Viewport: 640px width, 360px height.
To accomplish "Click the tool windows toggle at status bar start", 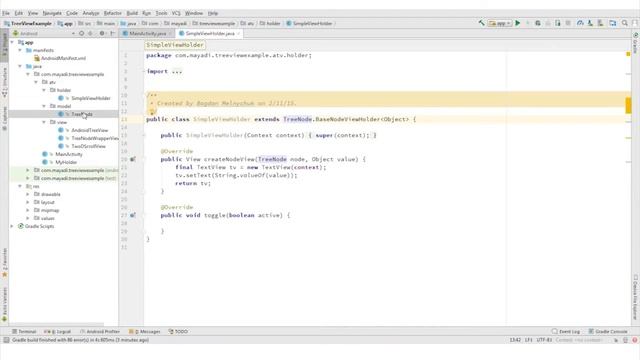I will [x=6, y=340].
